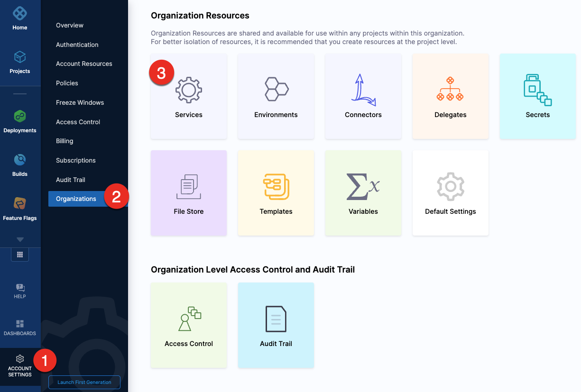Viewport: 581px width, 392px height.
Task: Open the organization-level Access Control tile
Action: (189, 326)
